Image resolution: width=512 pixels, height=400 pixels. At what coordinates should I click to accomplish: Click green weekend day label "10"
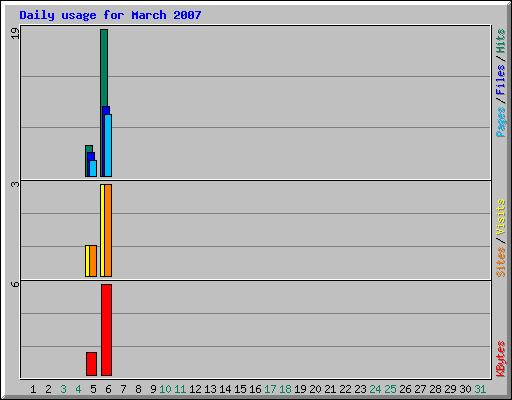165,389
